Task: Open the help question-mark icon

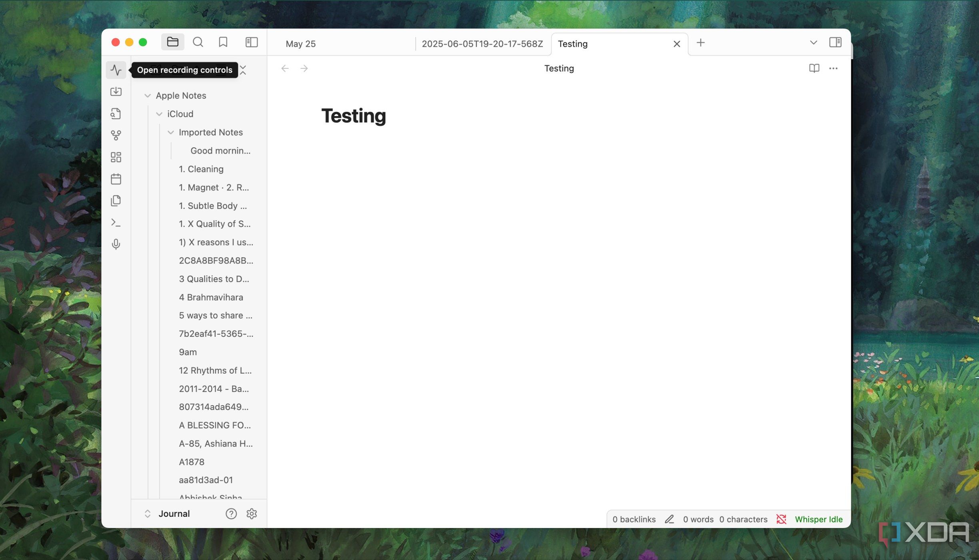Action: click(231, 514)
